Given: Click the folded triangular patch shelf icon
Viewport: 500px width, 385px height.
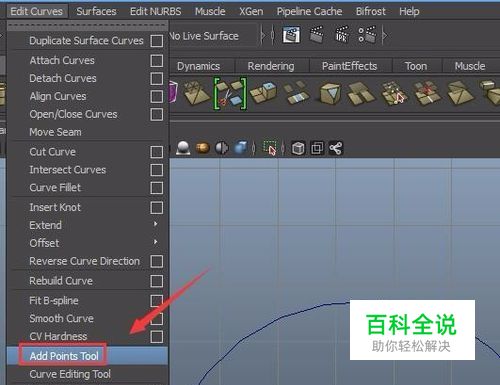Looking at the screenshot, I should 460,93.
